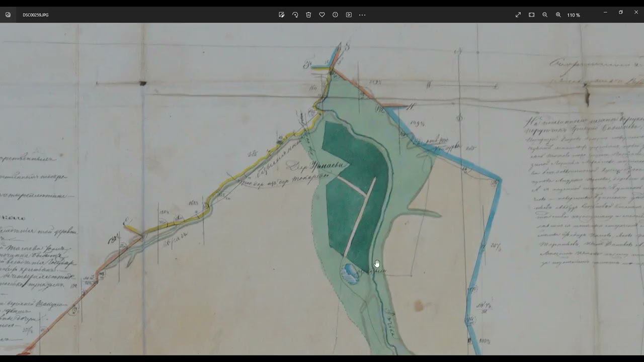The width and height of the screenshot is (644, 362).
Task: Open the Edit image tool
Action: point(282,15)
